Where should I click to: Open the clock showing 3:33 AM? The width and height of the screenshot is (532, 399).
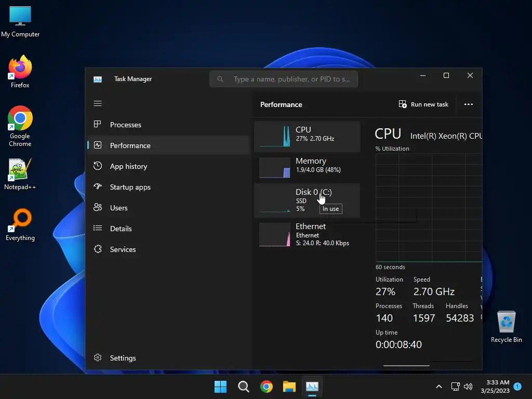495,387
